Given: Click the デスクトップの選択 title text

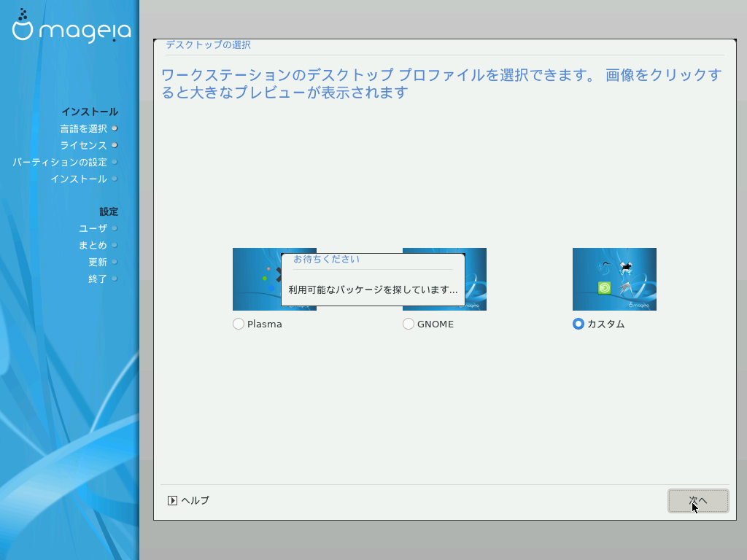Looking at the screenshot, I should pos(208,44).
